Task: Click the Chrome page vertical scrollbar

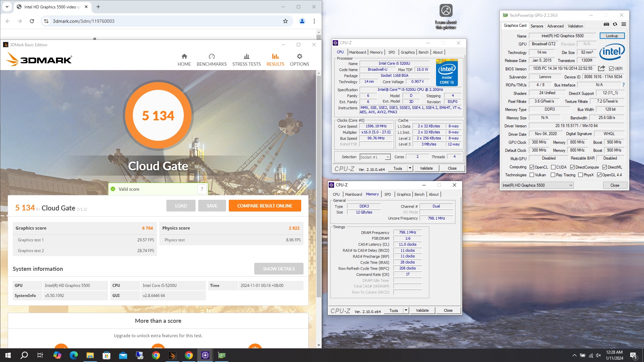Action: coord(319,37)
